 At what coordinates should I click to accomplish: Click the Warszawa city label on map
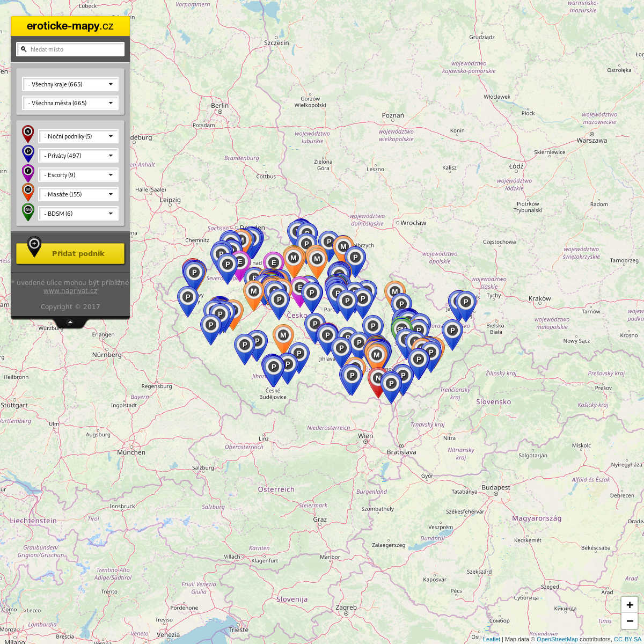[x=592, y=141]
